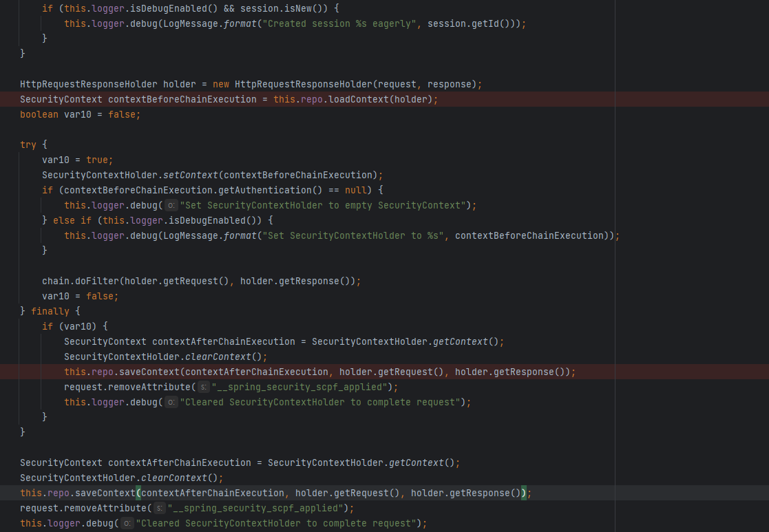Click the 's:' parameter hint on the last removeAttribute line
The image size is (769, 532).
tap(160, 509)
